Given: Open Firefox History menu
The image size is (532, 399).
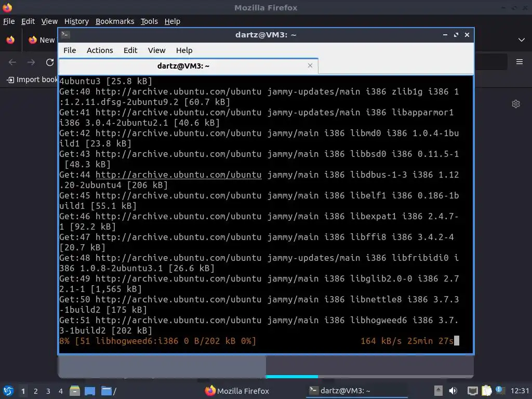Looking at the screenshot, I should 76,21.
